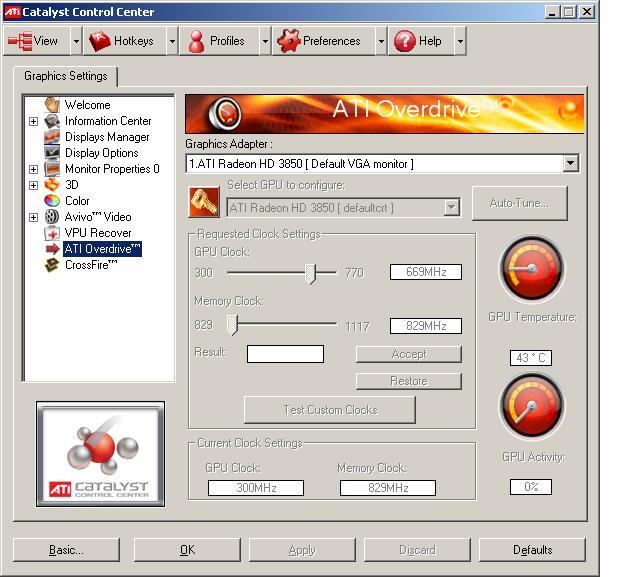Click the ATI Catalyst Control Center logo

pos(100,454)
